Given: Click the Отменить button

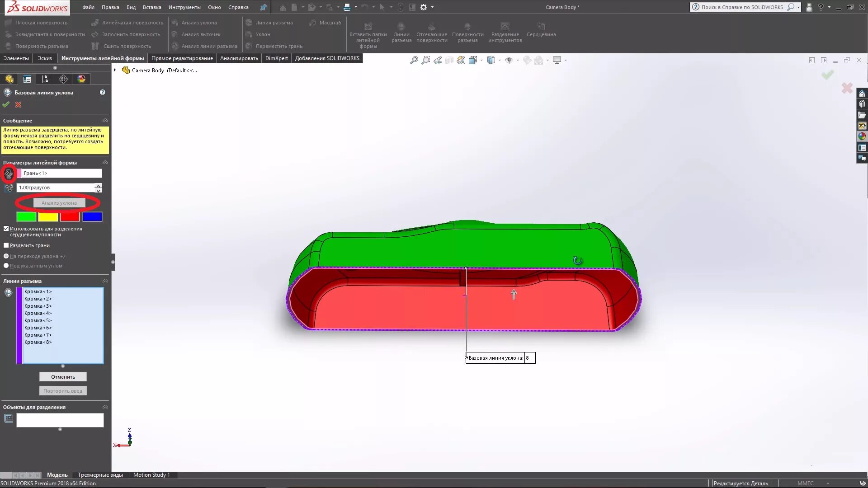Looking at the screenshot, I should tap(63, 377).
